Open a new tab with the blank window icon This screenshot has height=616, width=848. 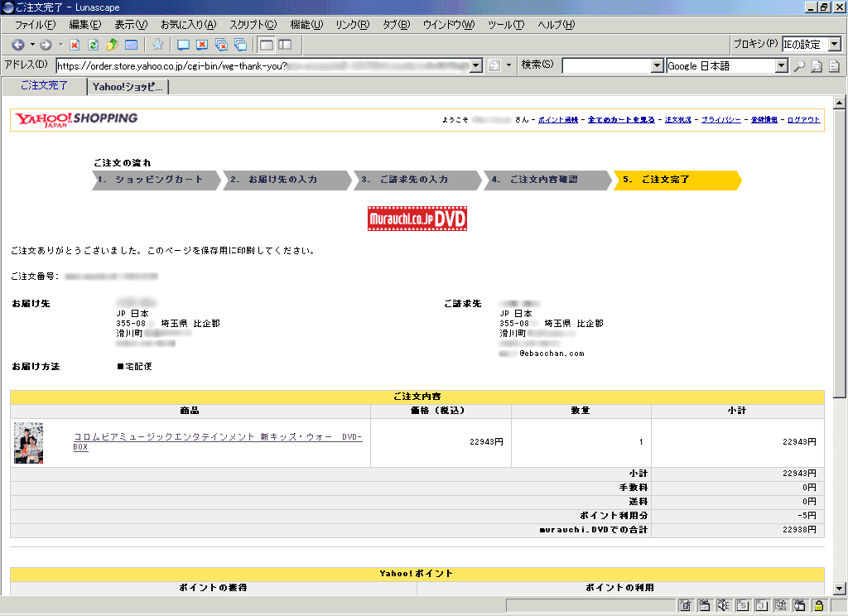point(183,45)
